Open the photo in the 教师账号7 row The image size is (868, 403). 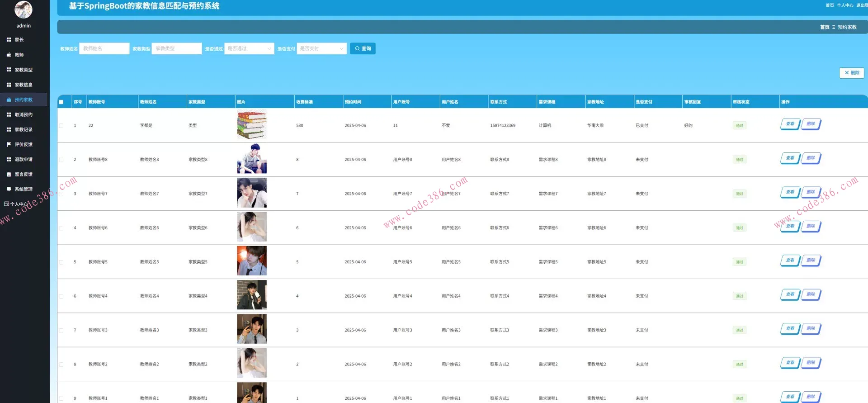coord(252,193)
